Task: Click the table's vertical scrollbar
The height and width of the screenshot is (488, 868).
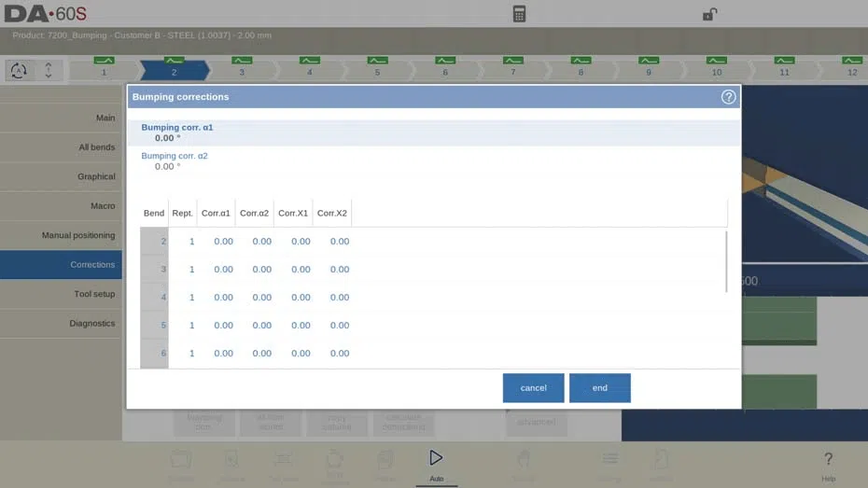Action: (726, 261)
